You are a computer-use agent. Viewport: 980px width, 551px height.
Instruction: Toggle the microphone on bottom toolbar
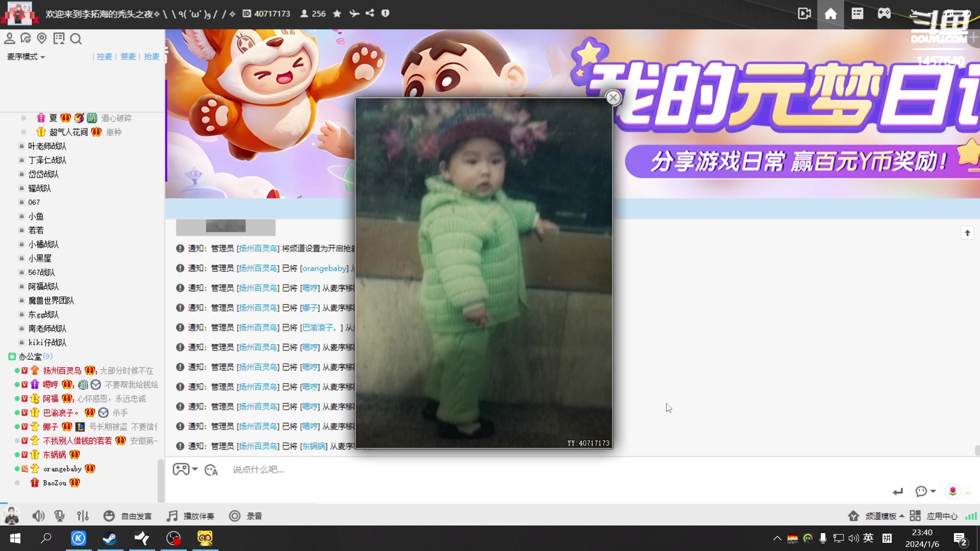point(60,516)
